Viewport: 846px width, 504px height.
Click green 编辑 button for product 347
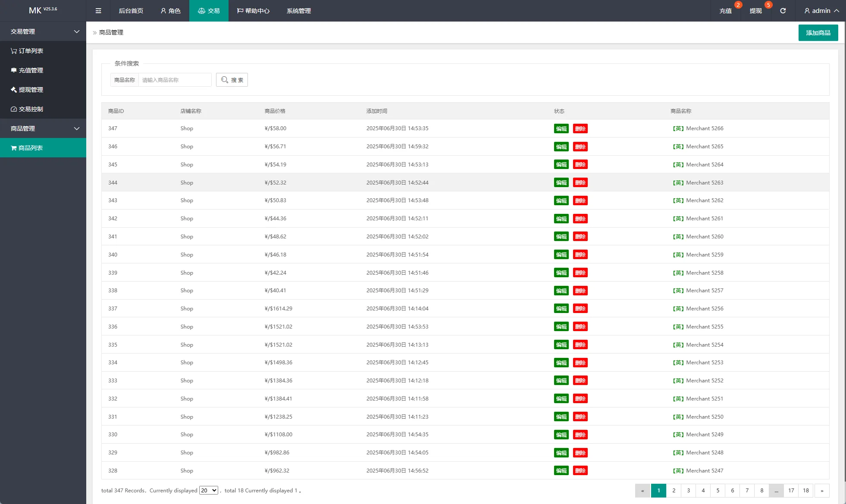[x=561, y=128]
